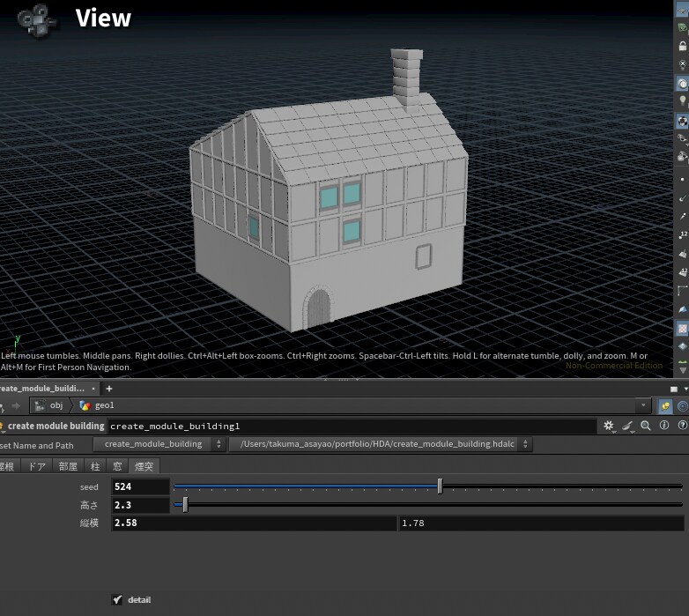This screenshot has width=689, height=616.
Task: Click the magnifier search parameters icon
Action: pos(646,426)
